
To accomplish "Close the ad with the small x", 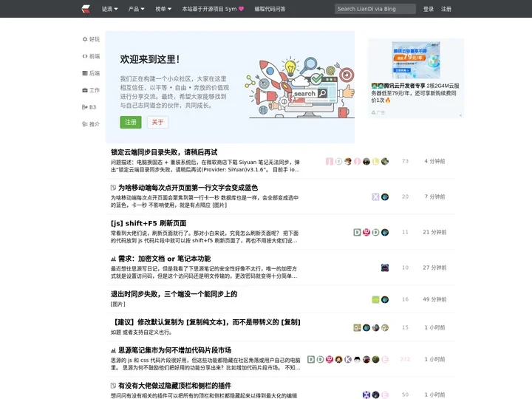I will point(460,115).
